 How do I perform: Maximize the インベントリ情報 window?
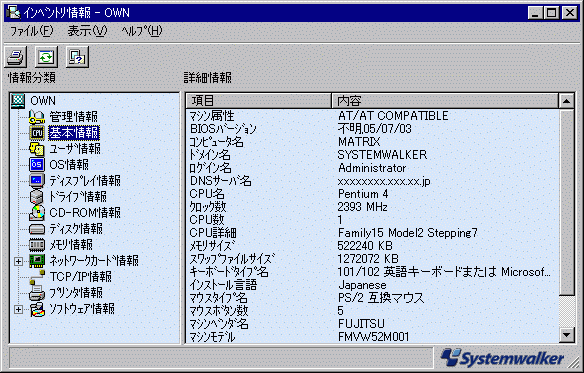551,13
